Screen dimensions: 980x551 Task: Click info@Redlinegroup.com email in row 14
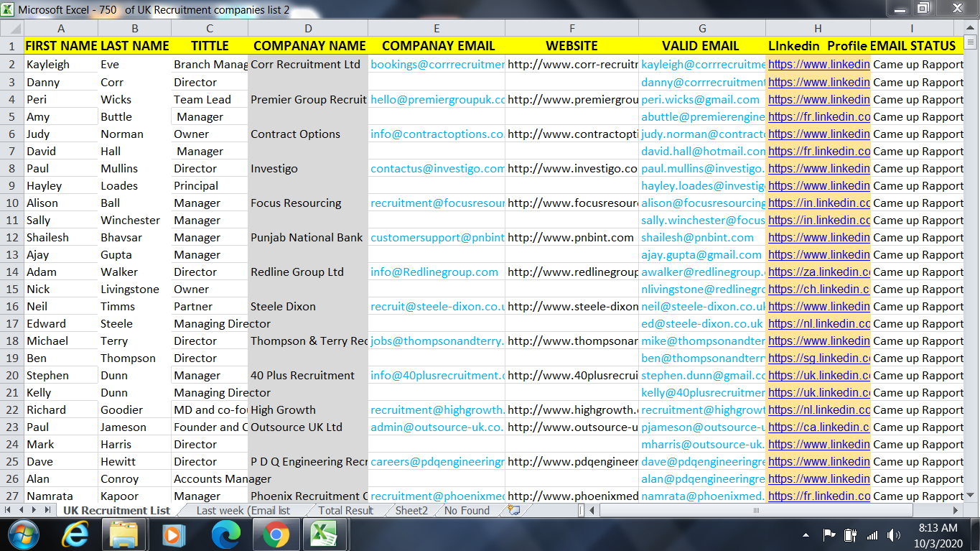pos(434,272)
